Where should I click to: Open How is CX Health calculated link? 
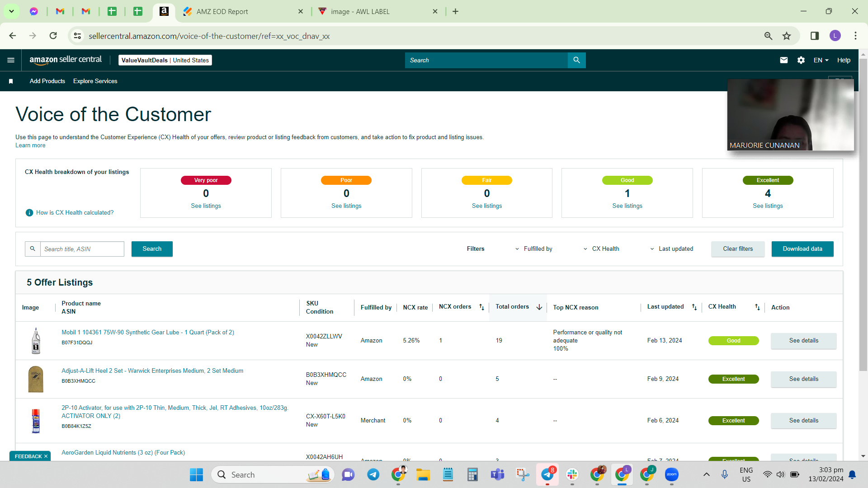point(75,213)
